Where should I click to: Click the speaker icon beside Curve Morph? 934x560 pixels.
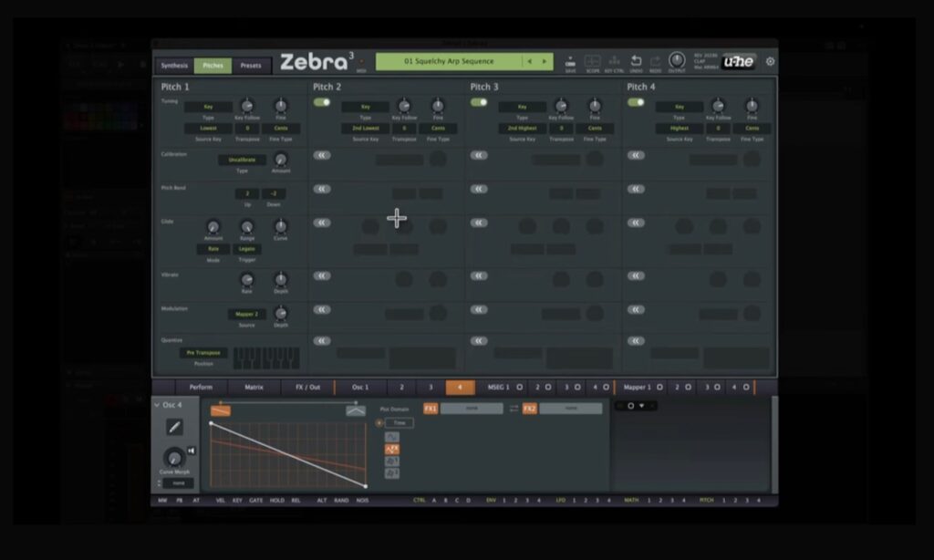click(x=192, y=450)
